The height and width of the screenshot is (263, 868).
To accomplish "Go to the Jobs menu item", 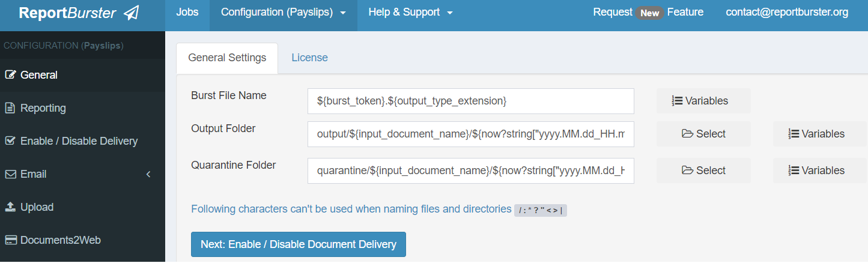I will (x=187, y=13).
